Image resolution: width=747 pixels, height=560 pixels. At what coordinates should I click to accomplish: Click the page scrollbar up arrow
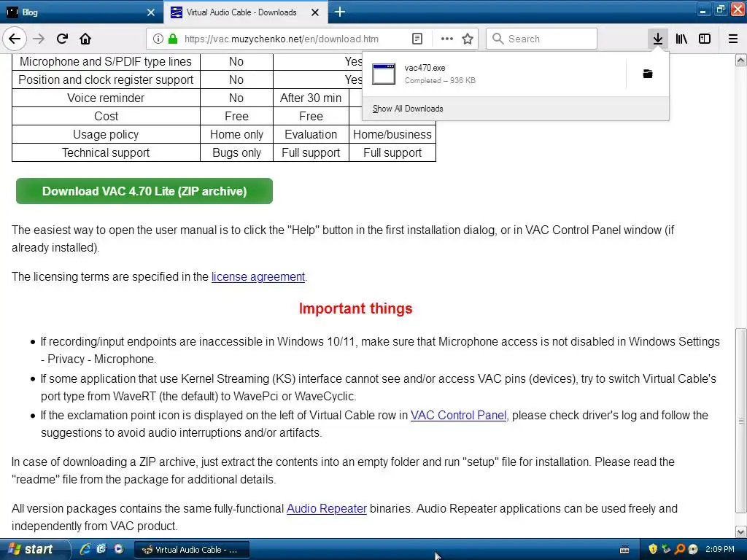tap(741, 60)
